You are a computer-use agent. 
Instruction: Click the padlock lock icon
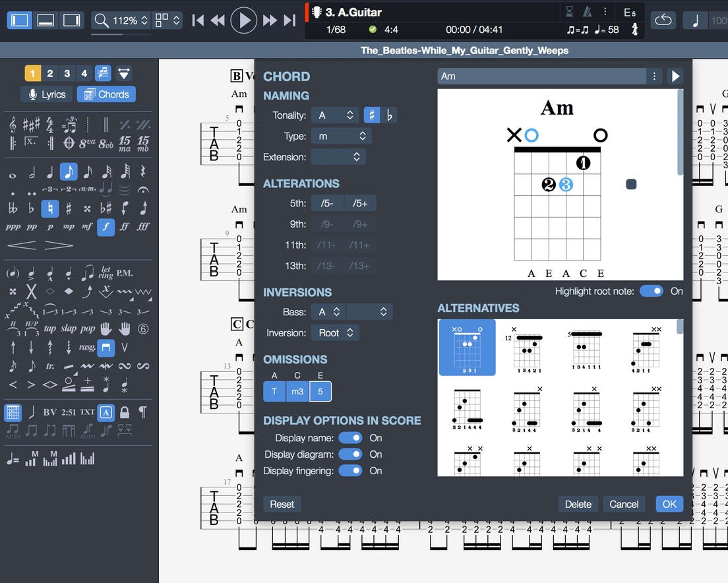point(125,412)
